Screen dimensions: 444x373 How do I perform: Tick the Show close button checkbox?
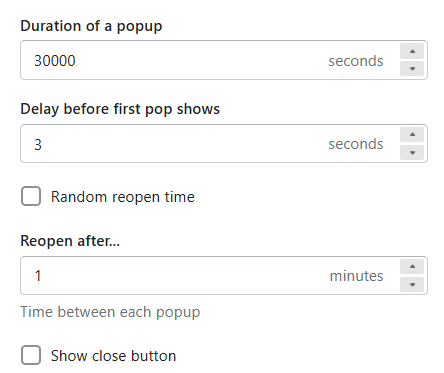point(31,355)
